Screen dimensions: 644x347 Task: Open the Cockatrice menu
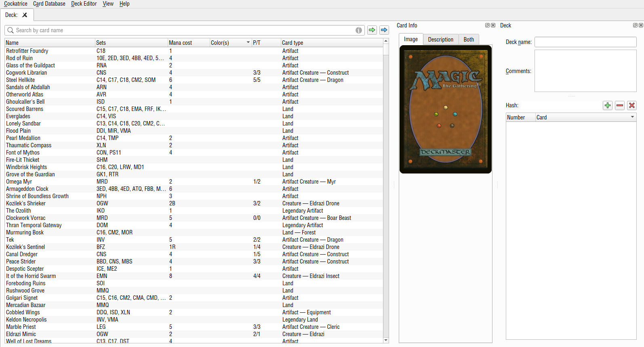coord(16,4)
